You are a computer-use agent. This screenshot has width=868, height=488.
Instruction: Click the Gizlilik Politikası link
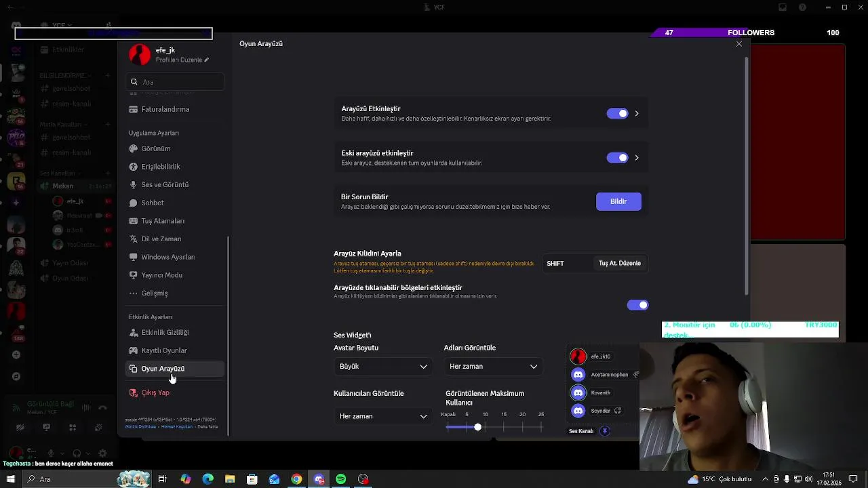tap(140, 427)
